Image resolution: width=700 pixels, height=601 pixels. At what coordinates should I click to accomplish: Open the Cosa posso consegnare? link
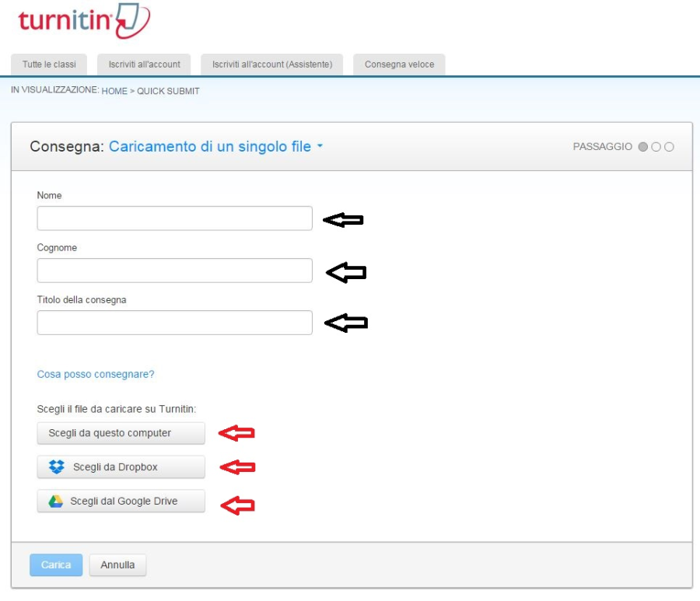pyautogui.click(x=96, y=374)
